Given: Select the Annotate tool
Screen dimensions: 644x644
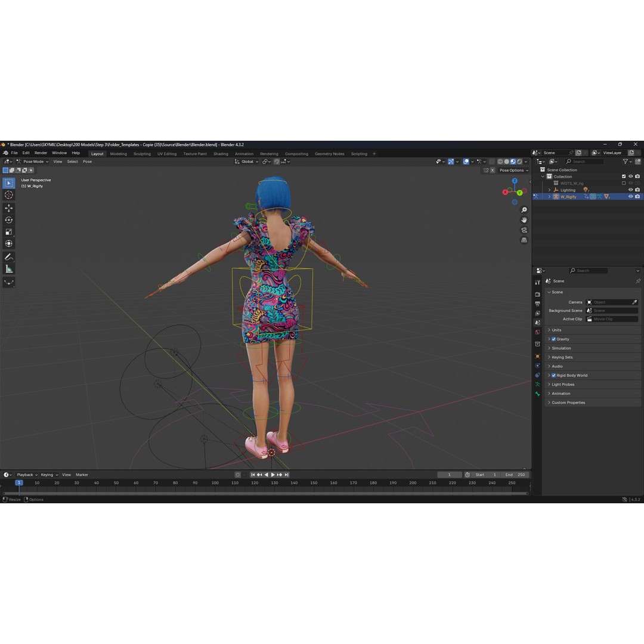Looking at the screenshot, I should pos(8,257).
